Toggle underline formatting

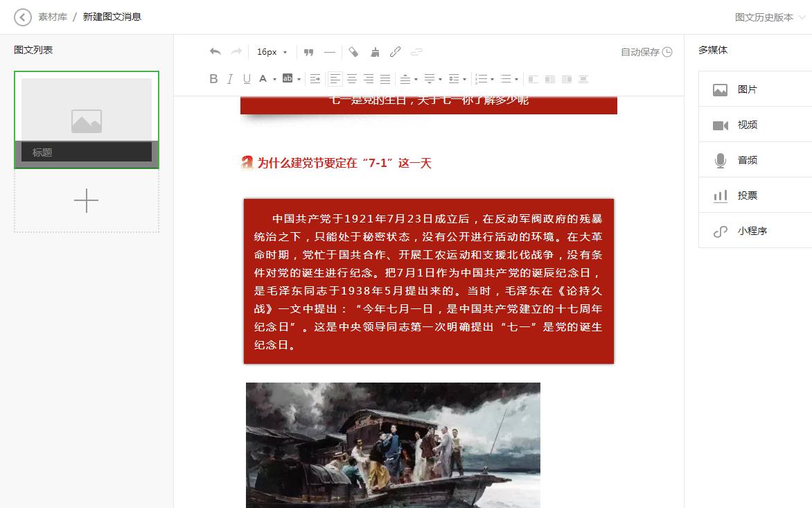(x=246, y=78)
